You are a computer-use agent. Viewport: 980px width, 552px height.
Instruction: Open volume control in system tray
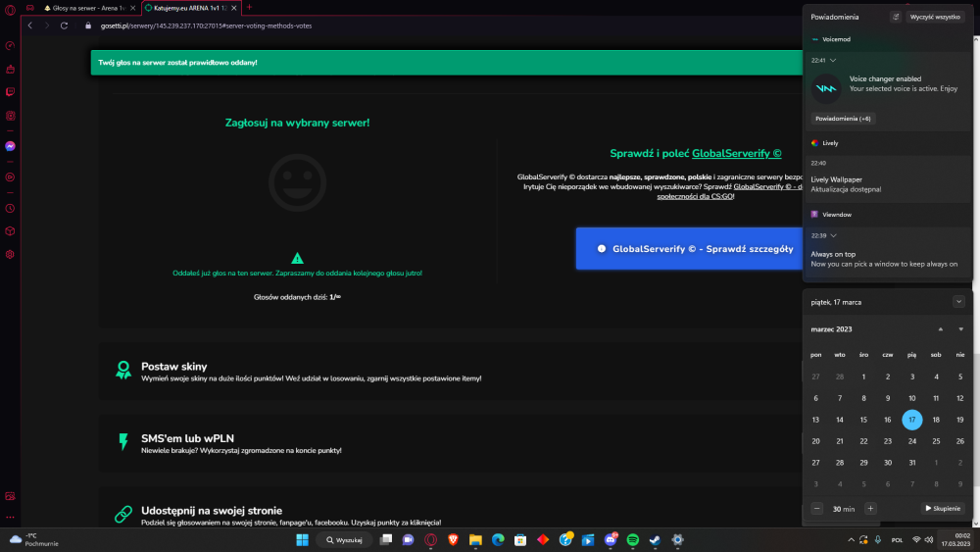(x=929, y=540)
